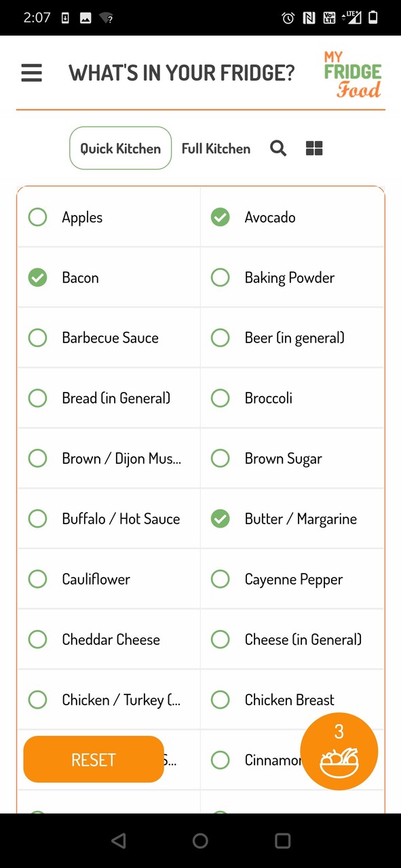Uncheck Butter / Margarine

[x=220, y=518]
